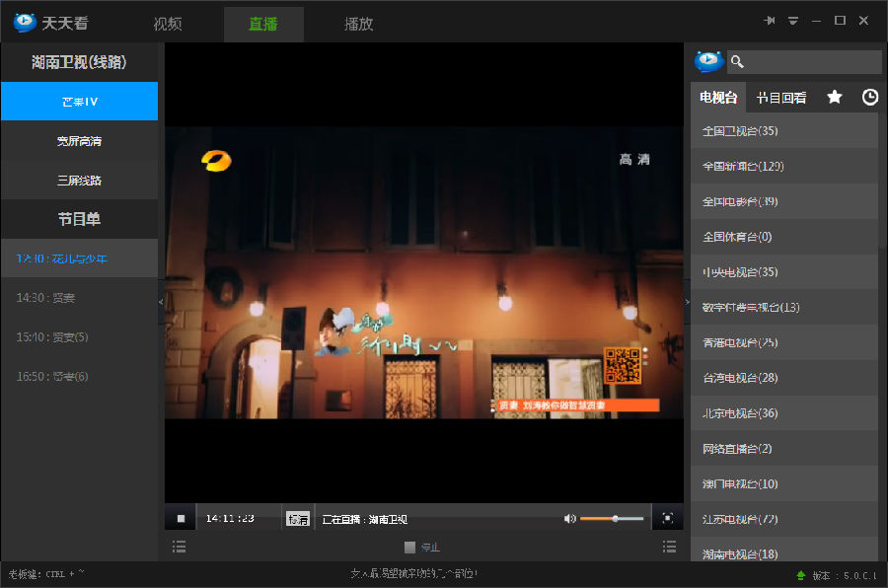Screen dimensions: 888x588
Task: Open favorites with the star icon
Action: [x=834, y=97]
